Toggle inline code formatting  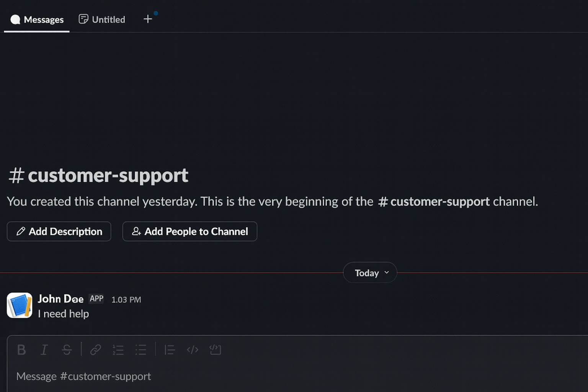coord(192,350)
